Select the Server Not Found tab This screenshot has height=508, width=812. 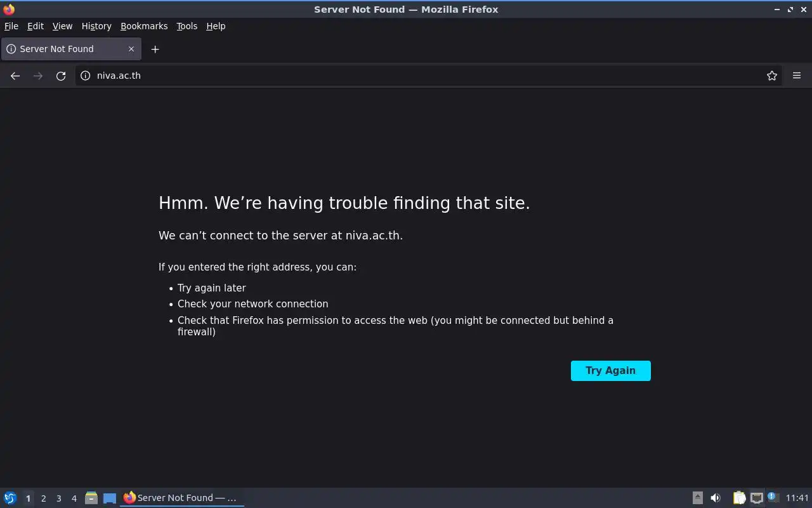(x=71, y=49)
